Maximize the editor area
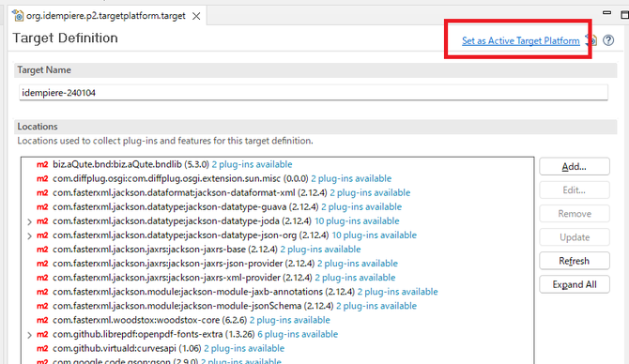 point(625,15)
